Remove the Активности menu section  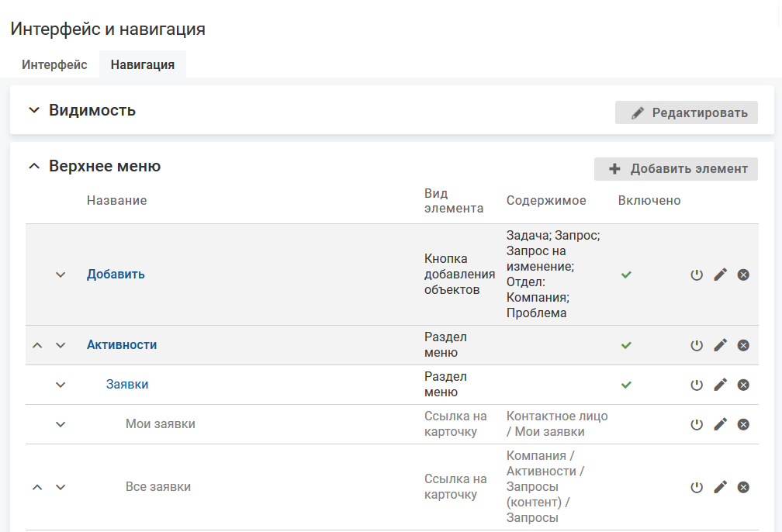tap(743, 345)
